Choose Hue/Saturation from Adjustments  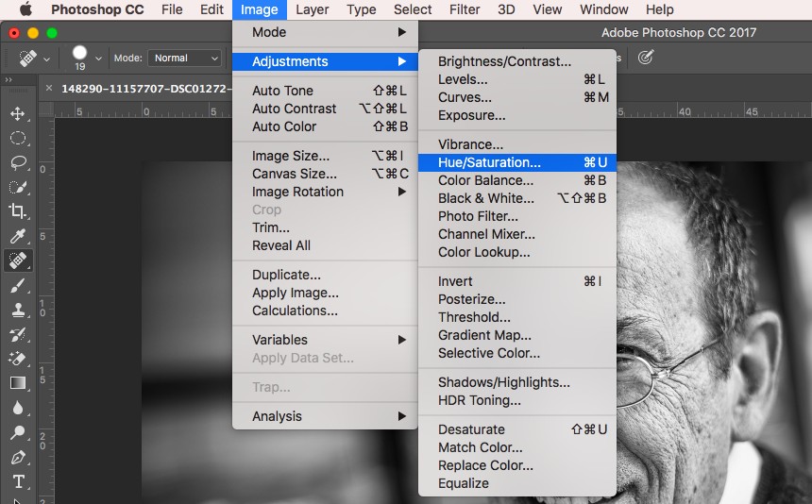pyautogui.click(x=517, y=162)
